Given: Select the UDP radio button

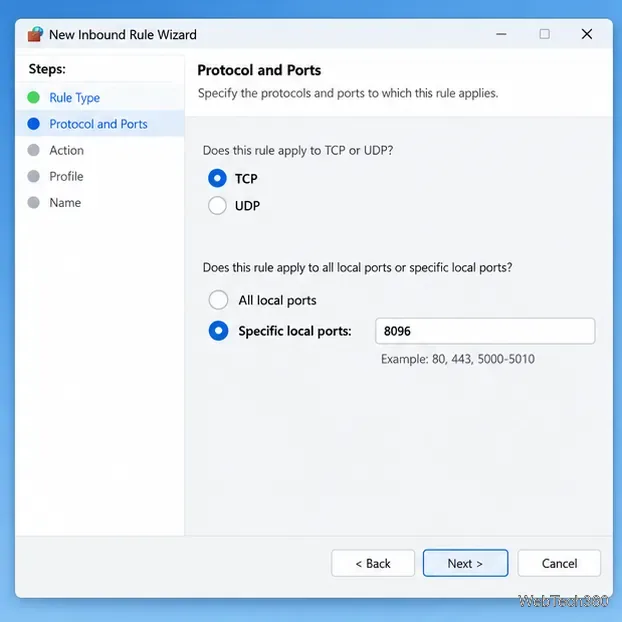Looking at the screenshot, I should point(217,205).
